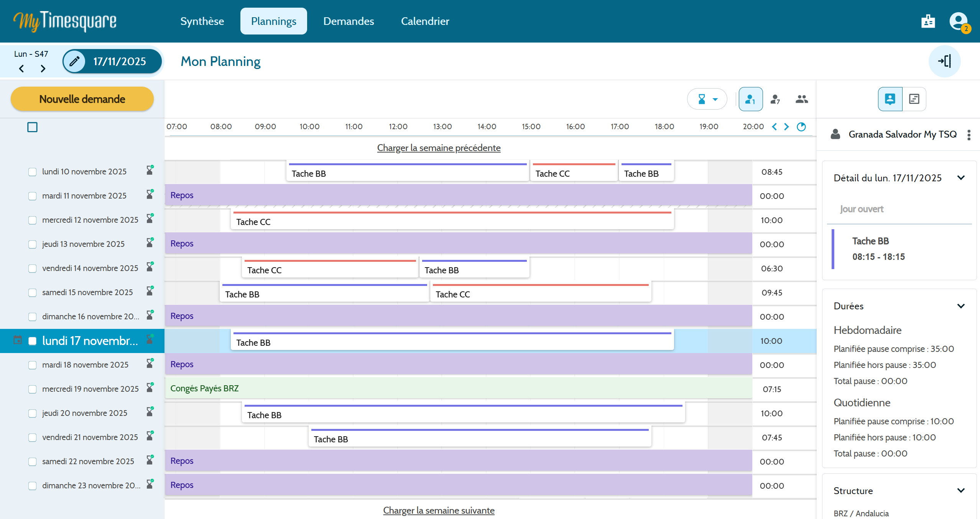Select the single-person planning view icon
Image resolution: width=980 pixels, height=519 pixels.
point(750,99)
